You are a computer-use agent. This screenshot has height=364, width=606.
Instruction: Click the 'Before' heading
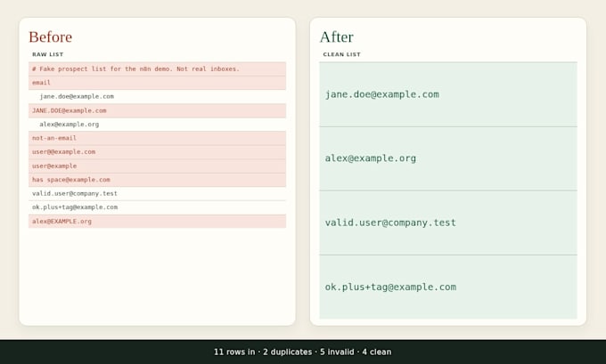pos(50,37)
